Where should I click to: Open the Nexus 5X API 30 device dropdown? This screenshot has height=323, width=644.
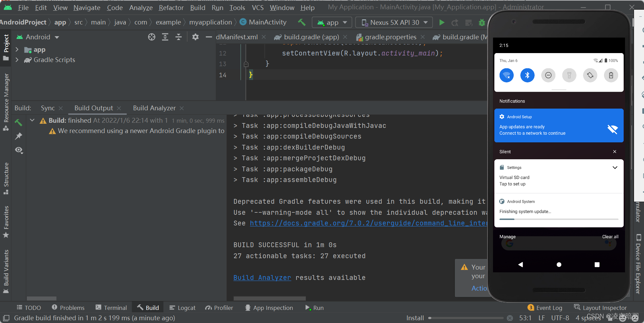[x=394, y=22]
